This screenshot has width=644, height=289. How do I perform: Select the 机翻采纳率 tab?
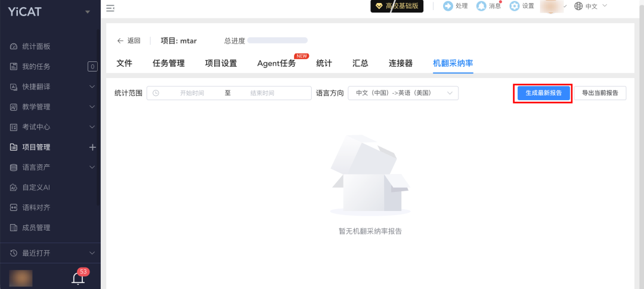(453, 63)
